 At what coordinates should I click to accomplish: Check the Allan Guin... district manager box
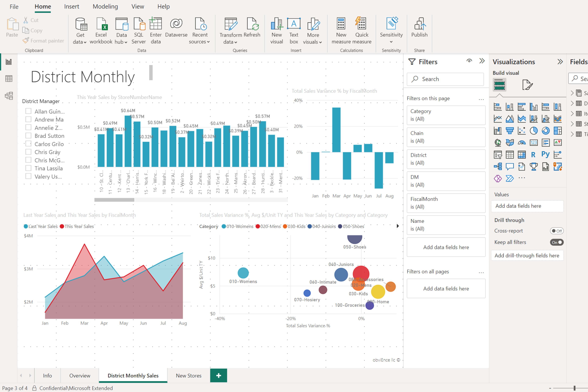(28, 111)
